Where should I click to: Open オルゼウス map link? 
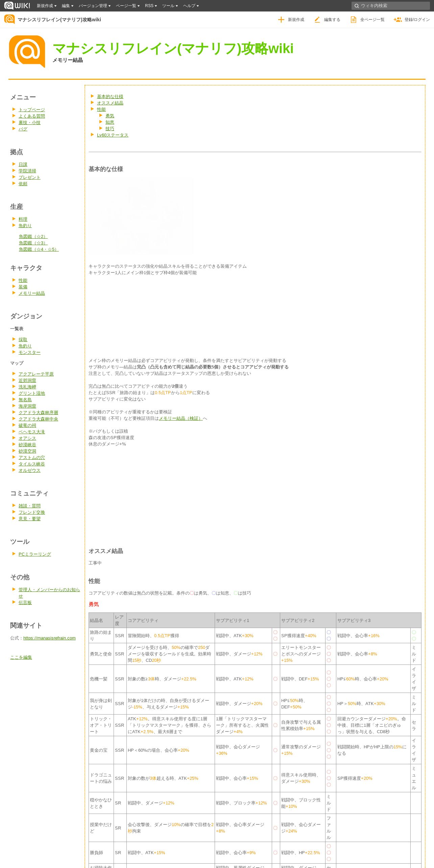coord(29,471)
